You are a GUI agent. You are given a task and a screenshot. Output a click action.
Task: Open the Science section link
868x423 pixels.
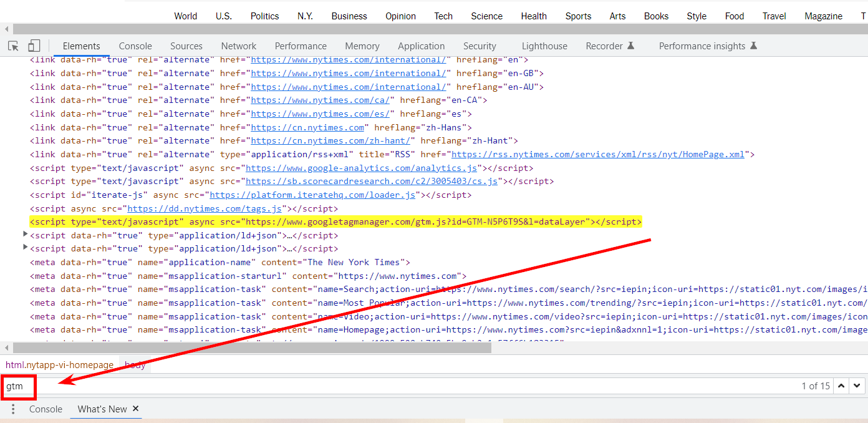pyautogui.click(x=487, y=16)
